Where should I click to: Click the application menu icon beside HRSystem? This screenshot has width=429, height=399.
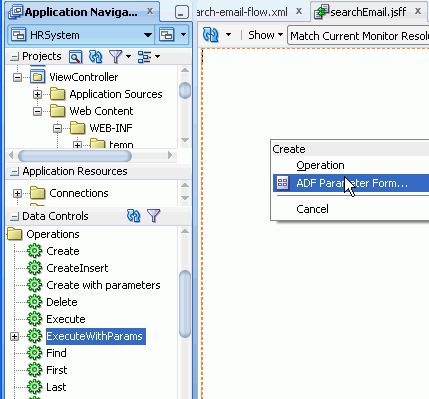click(x=167, y=35)
